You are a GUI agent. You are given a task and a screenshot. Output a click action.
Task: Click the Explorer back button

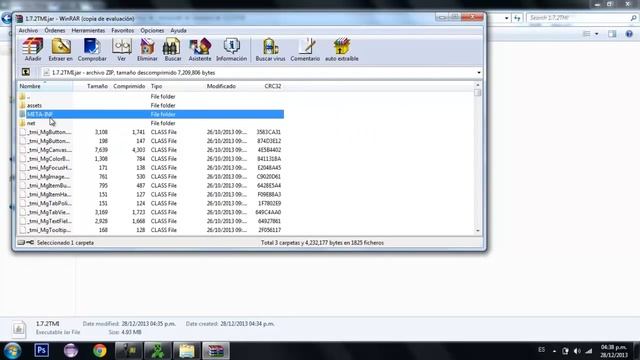click(6, 18)
